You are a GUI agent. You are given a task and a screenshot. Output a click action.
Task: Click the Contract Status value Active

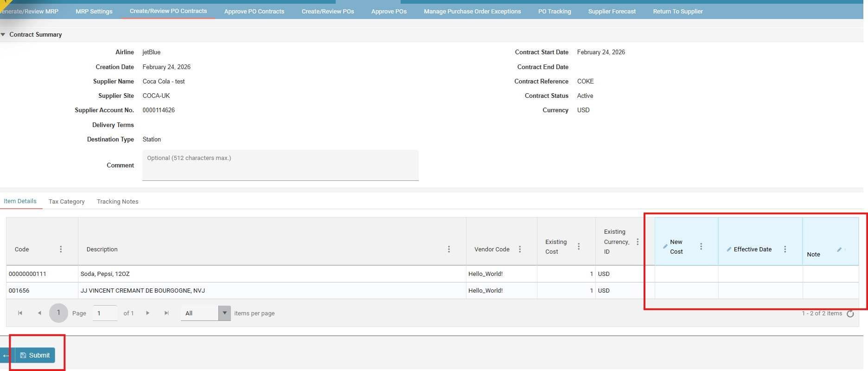coord(585,96)
